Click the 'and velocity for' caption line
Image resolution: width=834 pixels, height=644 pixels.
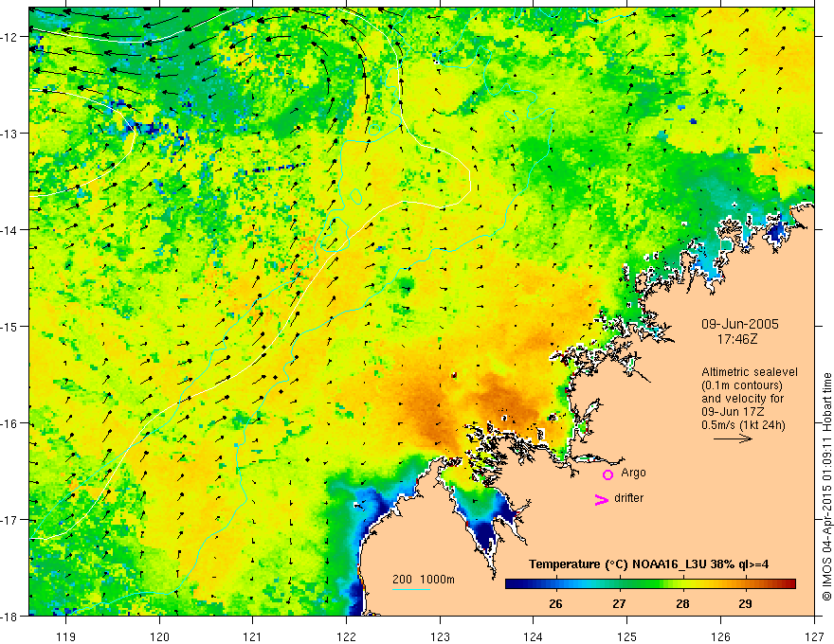[x=742, y=399]
